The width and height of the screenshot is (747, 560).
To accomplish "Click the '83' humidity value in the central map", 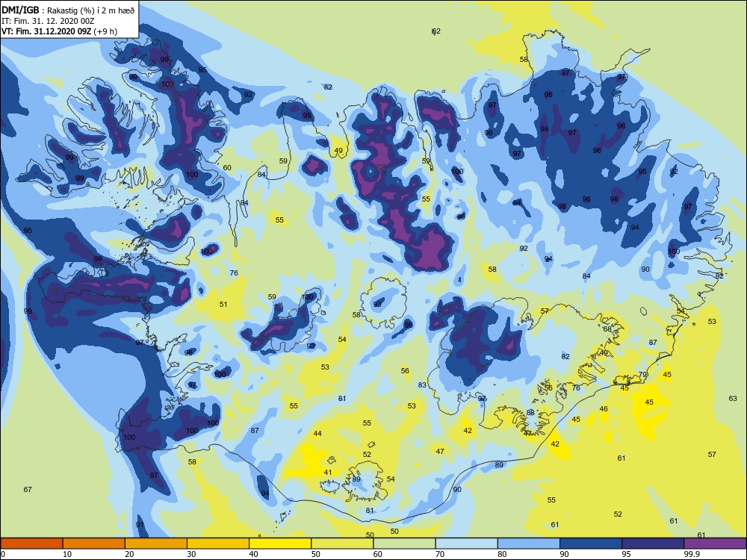I will click(422, 385).
